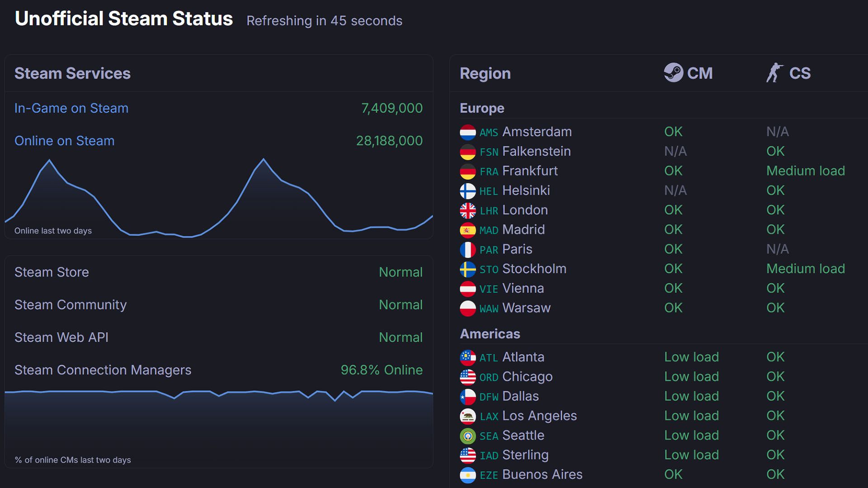Click the Counter-Strike figure icon beside CS
This screenshot has width=868, height=488.
[774, 73]
